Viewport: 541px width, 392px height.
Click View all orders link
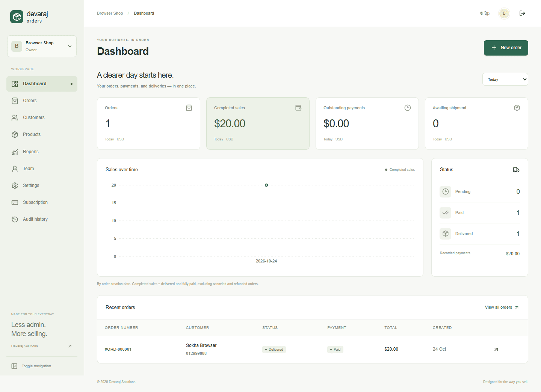[x=502, y=308]
